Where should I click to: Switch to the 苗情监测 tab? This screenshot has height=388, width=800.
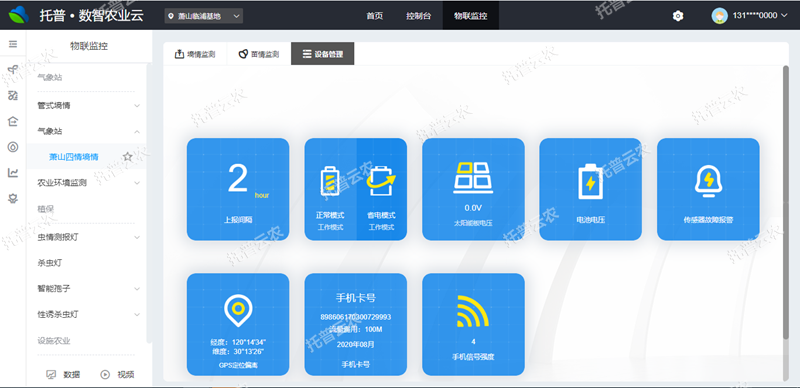click(x=259, y=54)
